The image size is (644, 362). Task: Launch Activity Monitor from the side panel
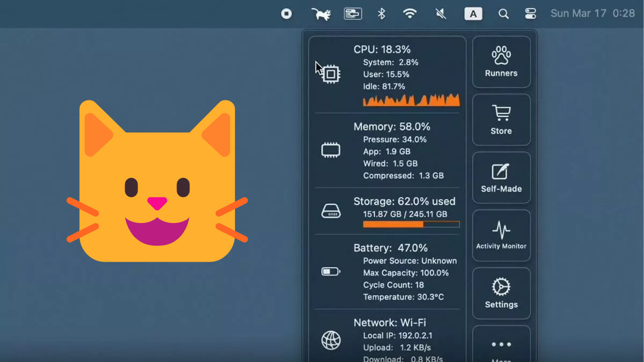coord(501,235)
